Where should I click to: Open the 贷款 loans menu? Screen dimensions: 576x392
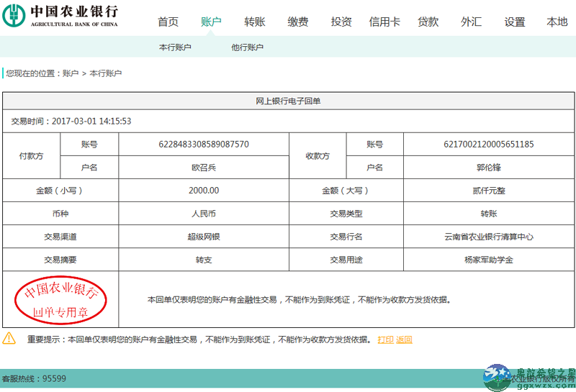coord(428,22)
